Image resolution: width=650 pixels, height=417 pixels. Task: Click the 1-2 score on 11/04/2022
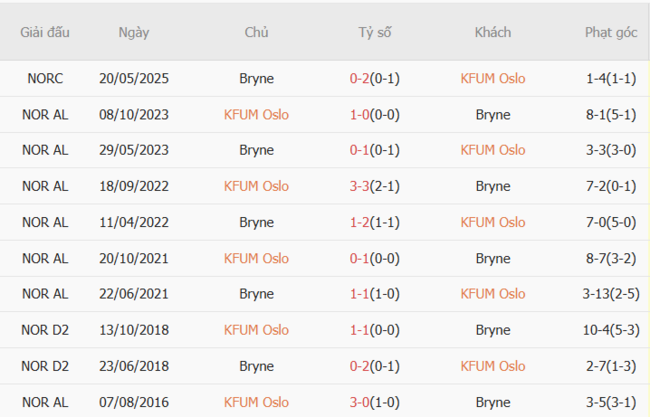(360, 222)
